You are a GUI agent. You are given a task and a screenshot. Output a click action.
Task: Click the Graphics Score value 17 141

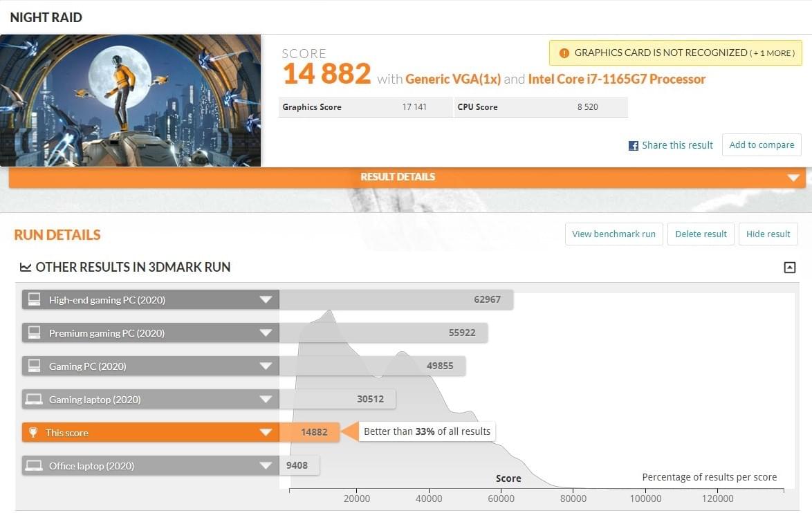pos(414,106)
